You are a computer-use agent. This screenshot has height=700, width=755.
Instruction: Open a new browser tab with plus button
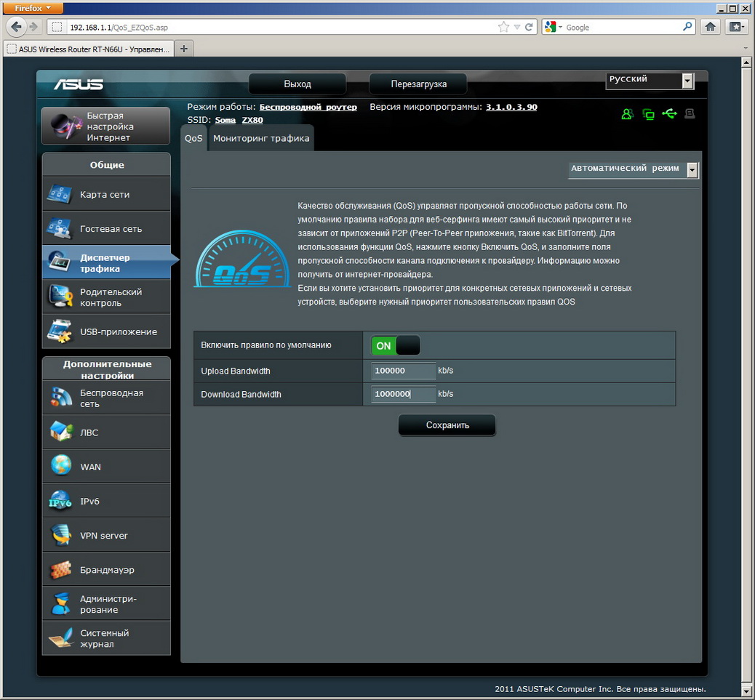(x=183, y=49)
